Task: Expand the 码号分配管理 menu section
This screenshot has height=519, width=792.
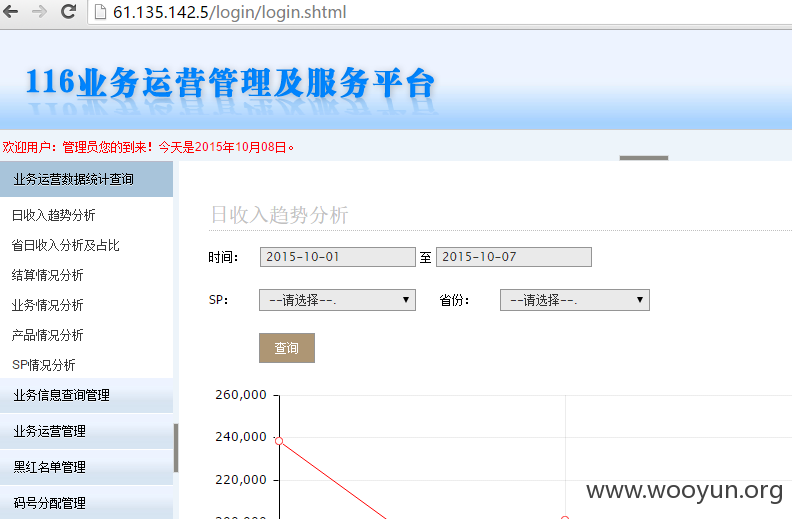Action: [86, 503]
